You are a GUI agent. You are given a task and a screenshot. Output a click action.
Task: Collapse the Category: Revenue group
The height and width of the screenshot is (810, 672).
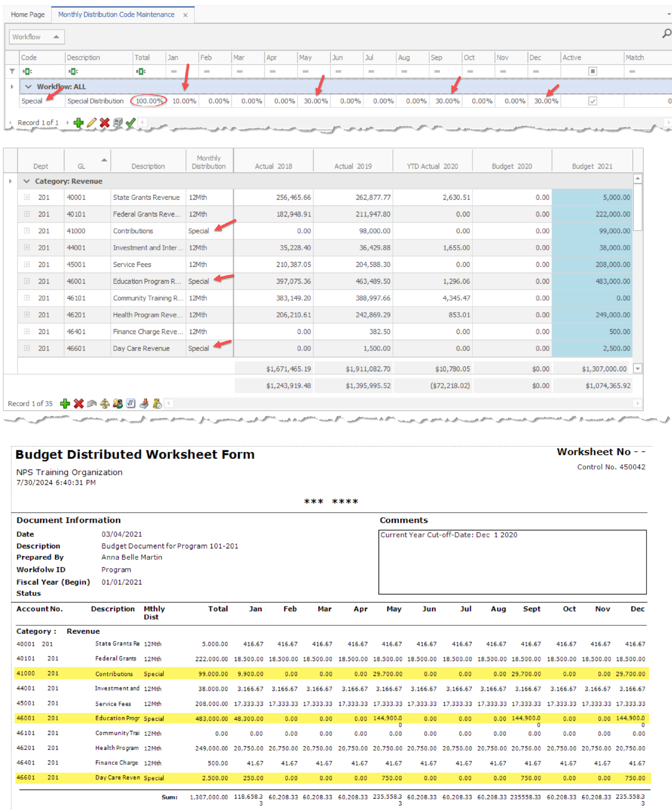pyautogui.click(x=27, y=181)
